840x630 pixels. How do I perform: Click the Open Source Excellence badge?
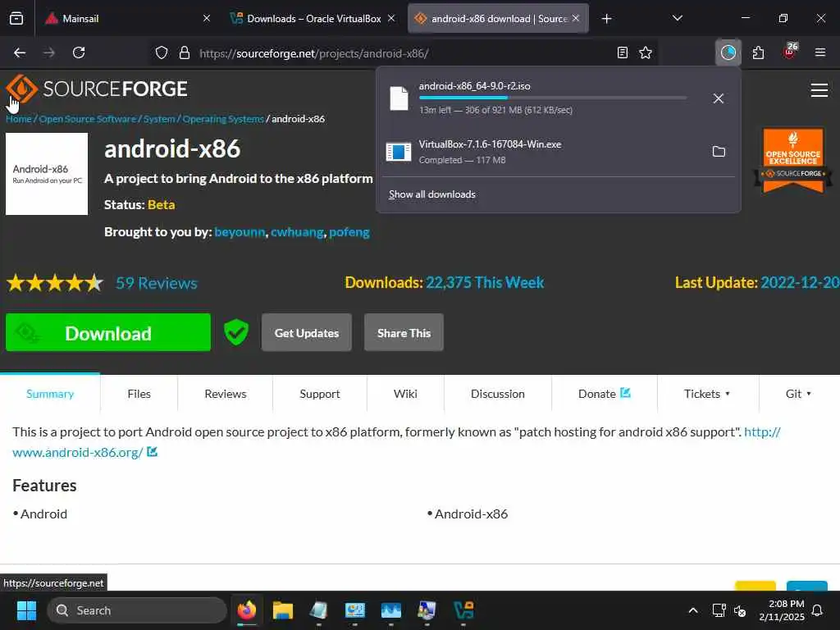[x=793, y=159]
